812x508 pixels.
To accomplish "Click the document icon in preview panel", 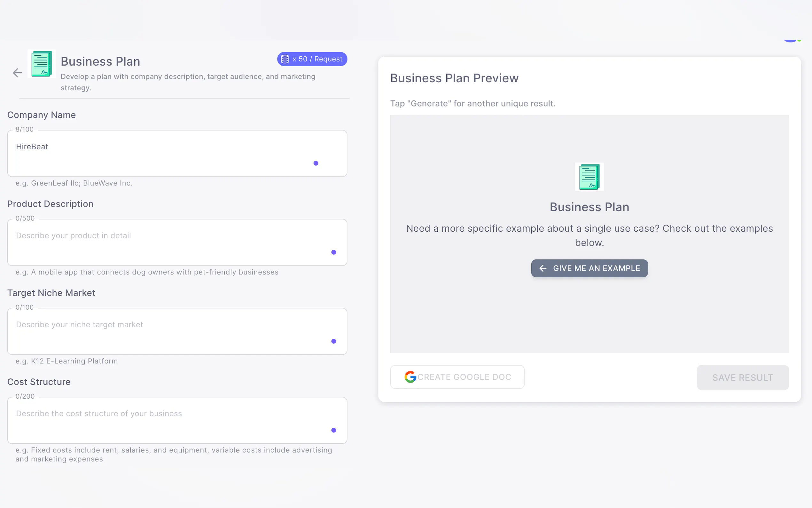I will point(589,177).
